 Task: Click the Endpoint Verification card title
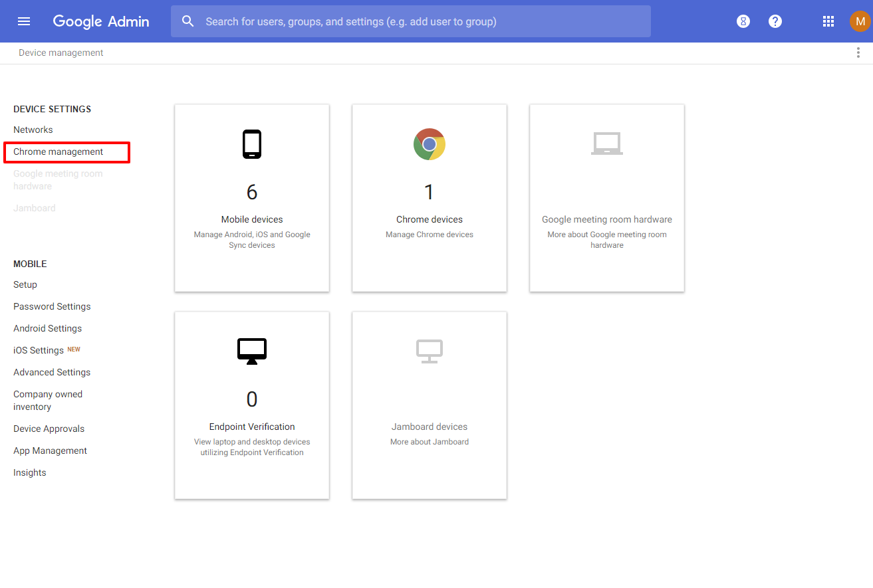pos(252,427)
